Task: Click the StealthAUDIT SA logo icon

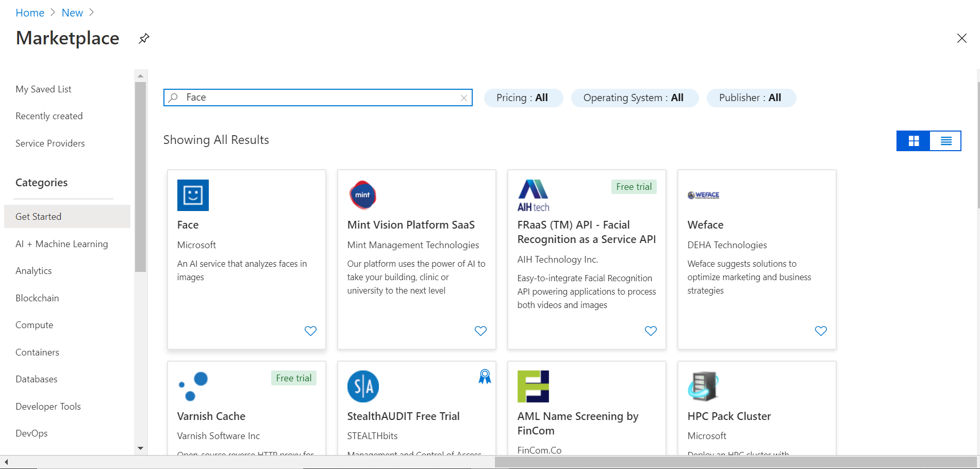Action: (x=363, y=386)
